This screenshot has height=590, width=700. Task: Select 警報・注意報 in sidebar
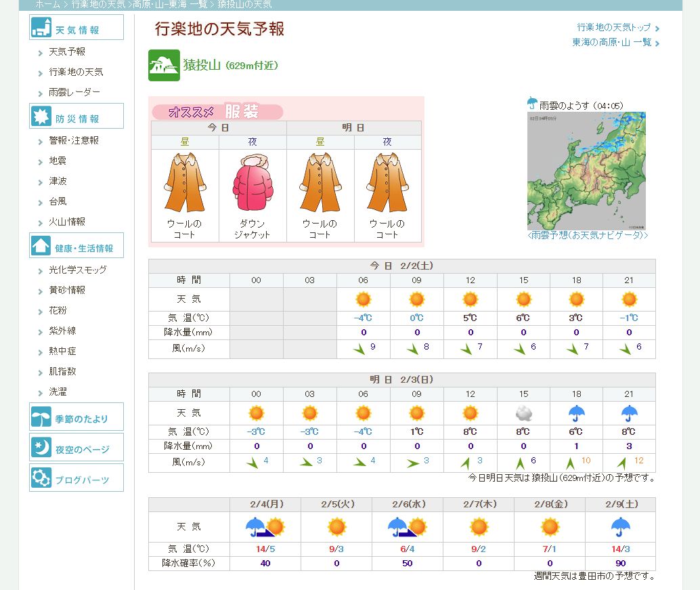pyautogui.click(x=74, y=140)
